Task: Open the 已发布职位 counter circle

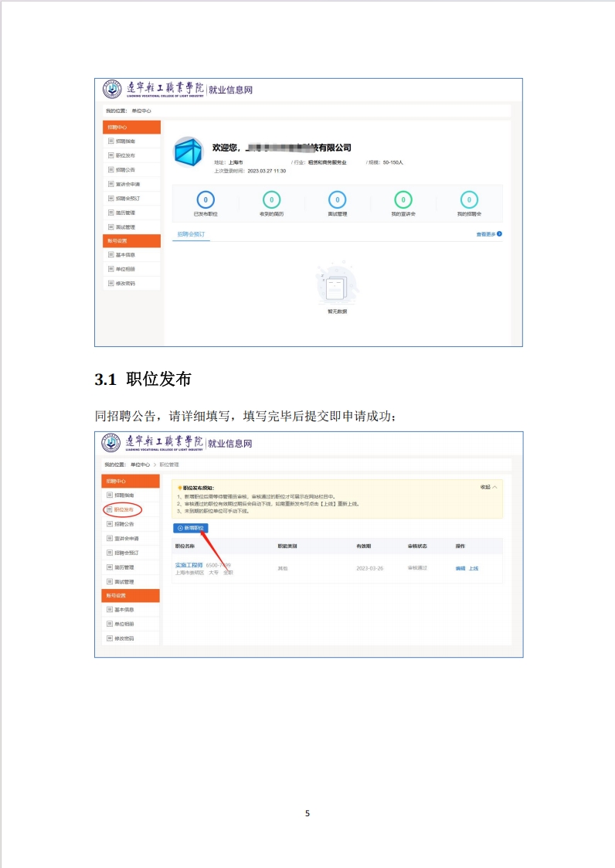Action: [x=206, y=200]
